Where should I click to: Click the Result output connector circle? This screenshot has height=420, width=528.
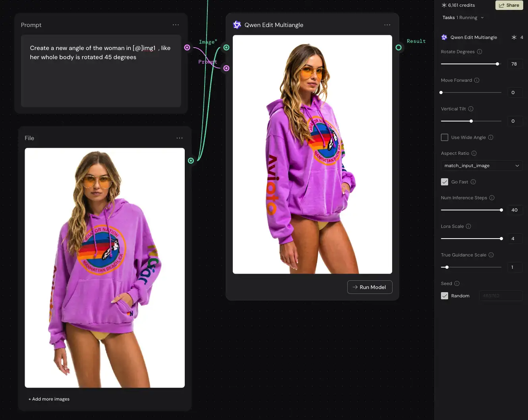398,48
